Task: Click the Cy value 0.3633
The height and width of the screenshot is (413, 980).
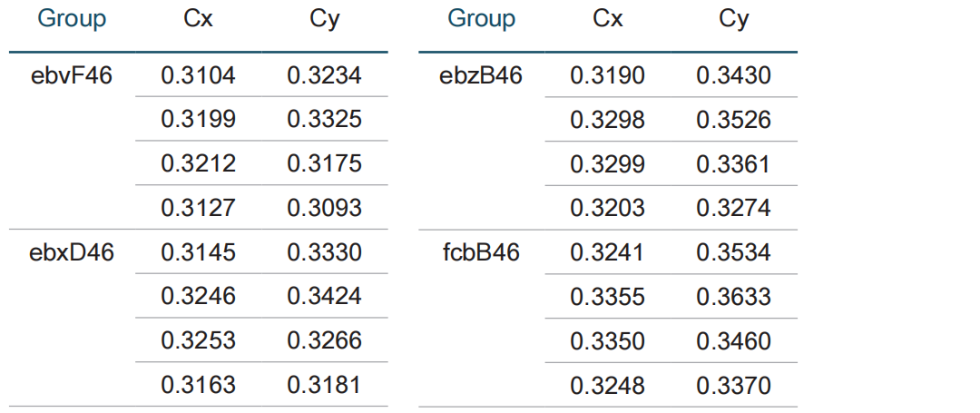Action: coord(734,297)
